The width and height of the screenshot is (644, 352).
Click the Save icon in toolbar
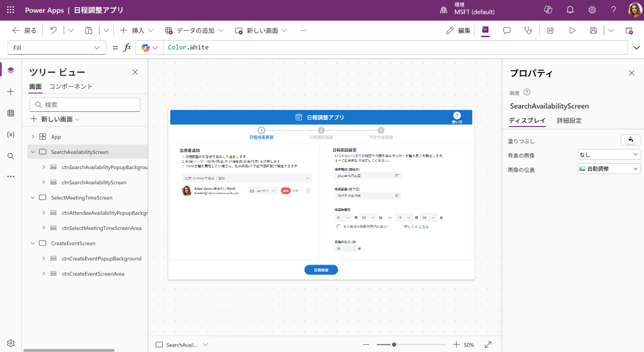(593, 31)
